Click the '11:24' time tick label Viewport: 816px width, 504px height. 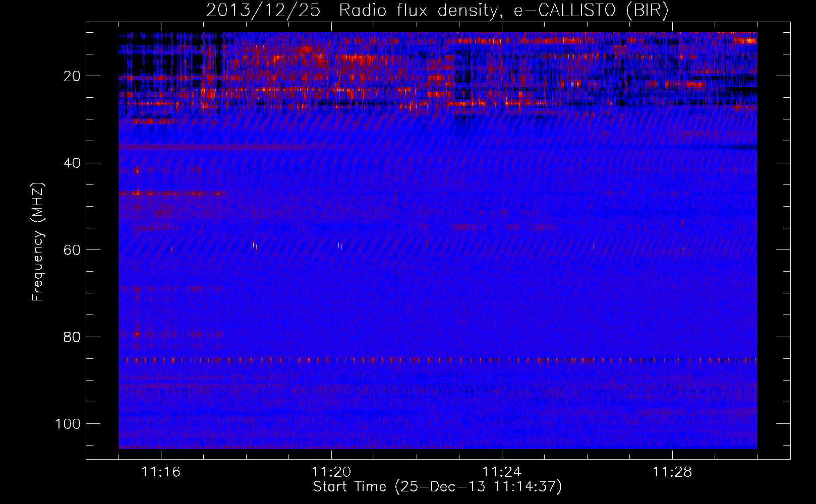tap(502, 472)
